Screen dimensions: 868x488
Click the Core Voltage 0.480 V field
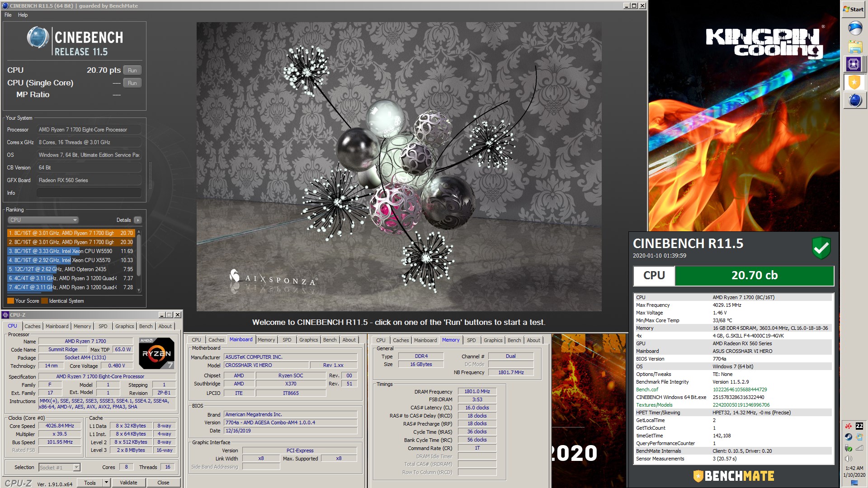point(117,366)
